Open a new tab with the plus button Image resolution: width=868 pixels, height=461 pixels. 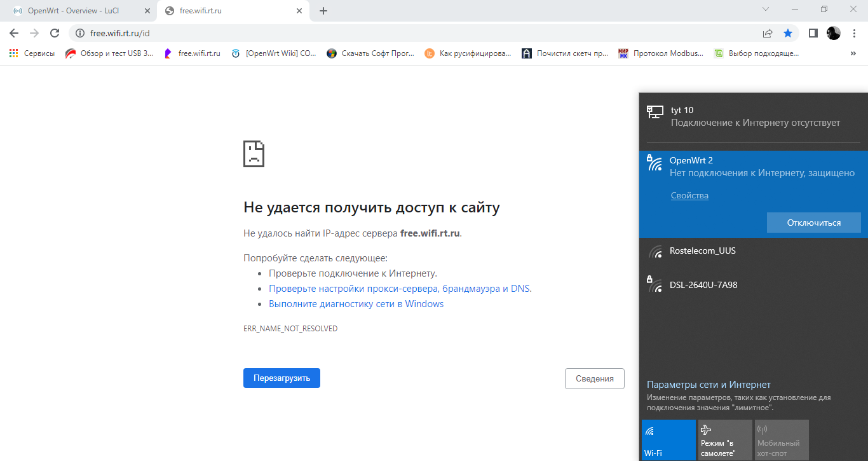pyautogui.click(x=323, y=11)
